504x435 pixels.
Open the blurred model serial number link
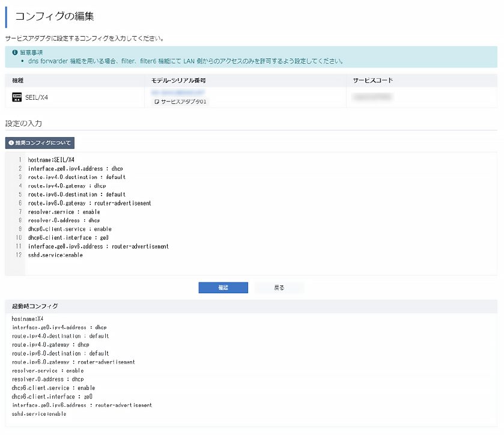coord(177,93)
